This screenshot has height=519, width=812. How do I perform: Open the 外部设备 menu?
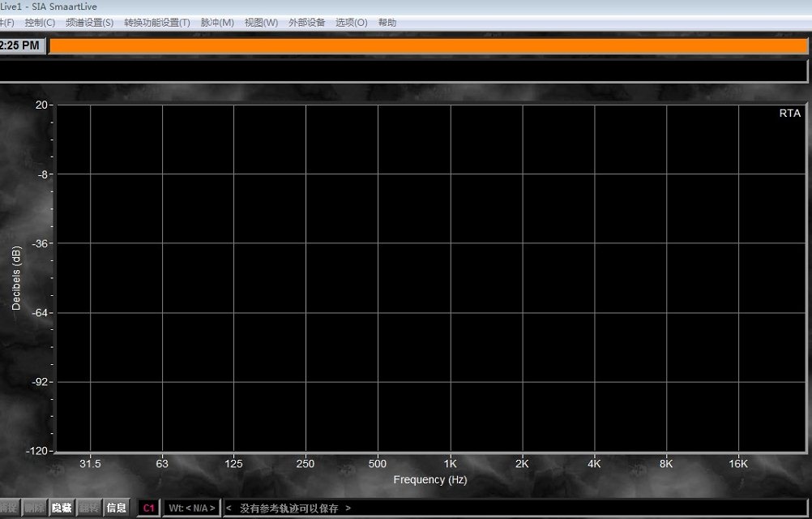306,23
